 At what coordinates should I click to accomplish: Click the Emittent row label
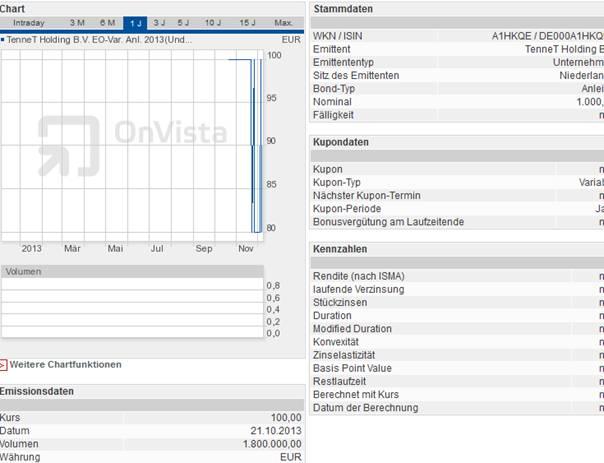pos(332,49)
